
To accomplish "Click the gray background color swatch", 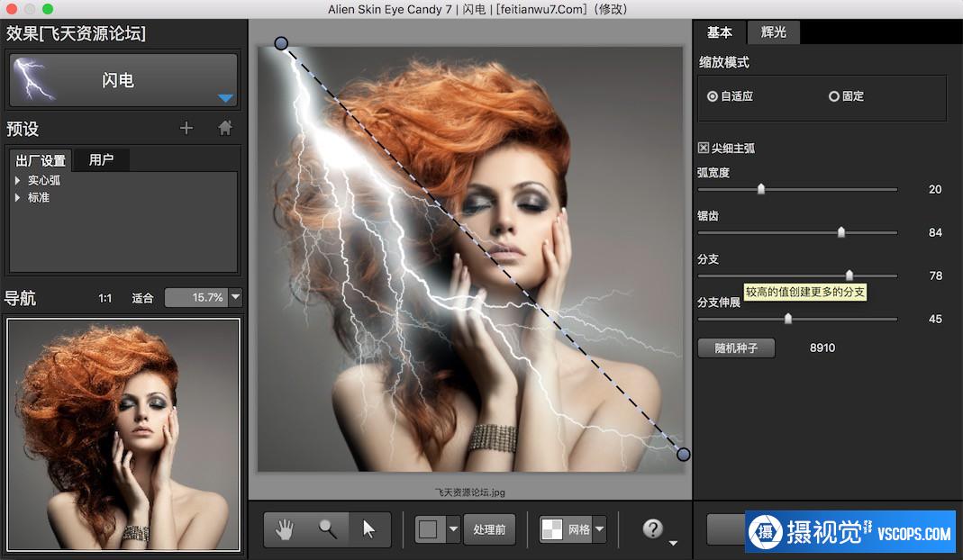I will [x=429, y=529].
